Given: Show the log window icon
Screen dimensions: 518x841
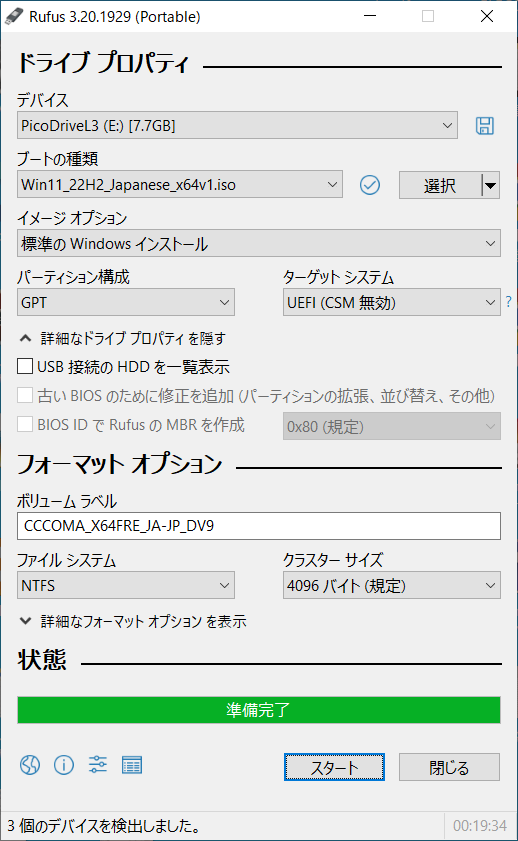Looking at the screenshot, I should (x=132, y=765).
